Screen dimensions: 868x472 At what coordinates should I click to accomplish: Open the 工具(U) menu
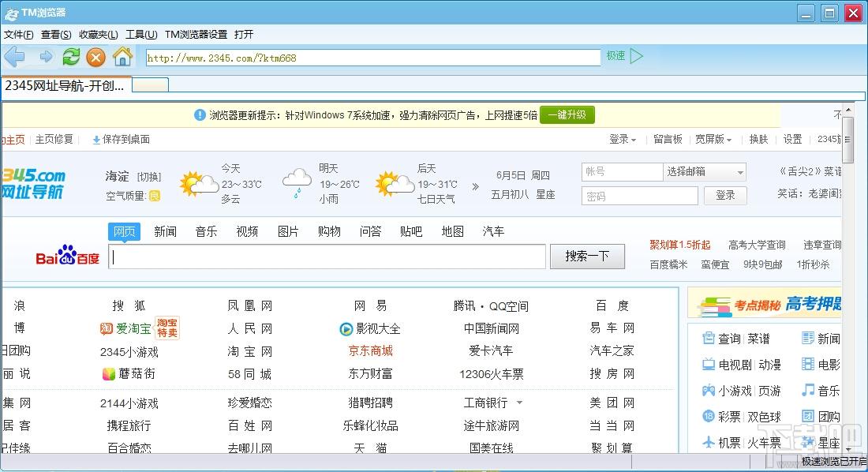point(141,35)
